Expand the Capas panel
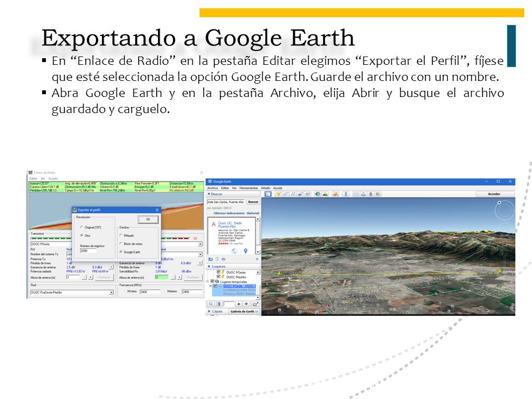Image resolution: width=532 pixels, height=399 pixels. [209, 311]
